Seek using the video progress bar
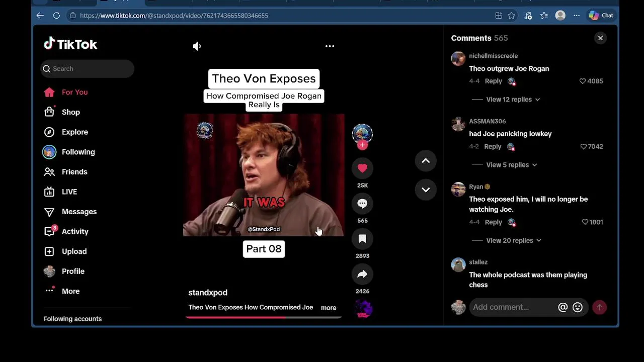 (264, 317)
